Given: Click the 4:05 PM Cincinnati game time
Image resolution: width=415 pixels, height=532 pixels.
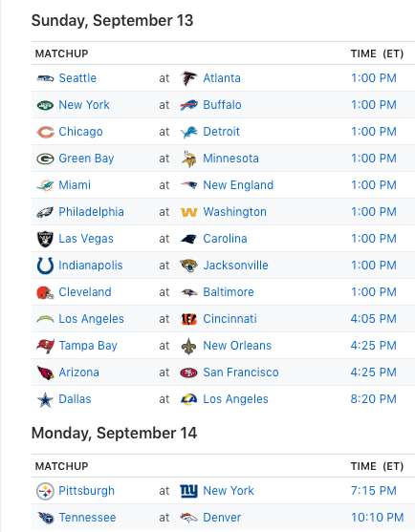Looking at the screenshot, I should [x=373, y=319].
